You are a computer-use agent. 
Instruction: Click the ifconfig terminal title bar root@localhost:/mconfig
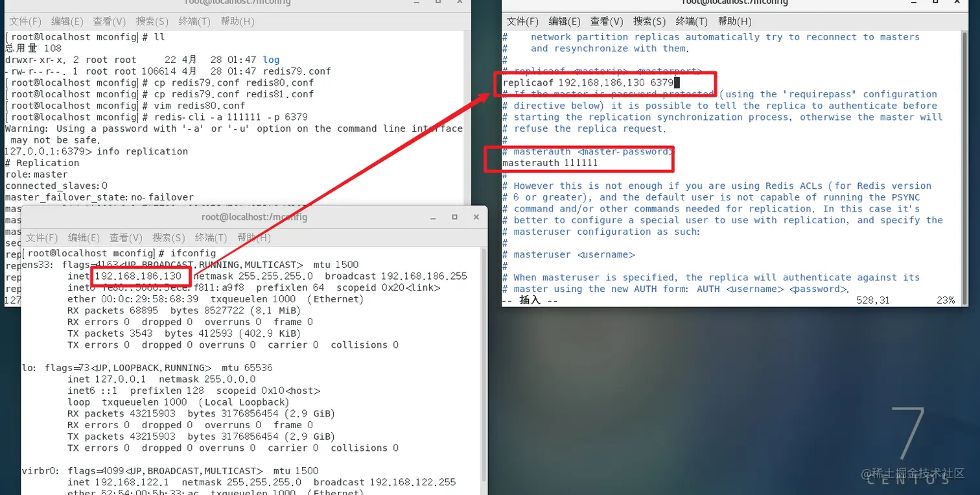(x=254, y=217)
